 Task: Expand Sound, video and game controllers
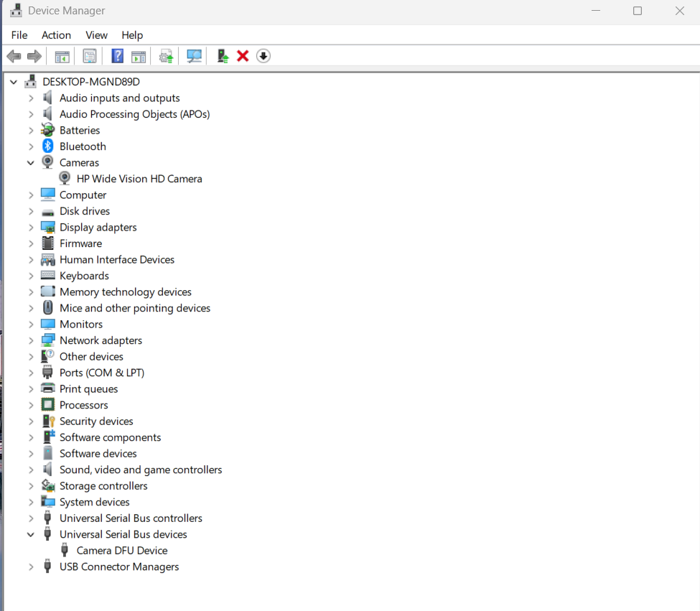tap(31, 470)
